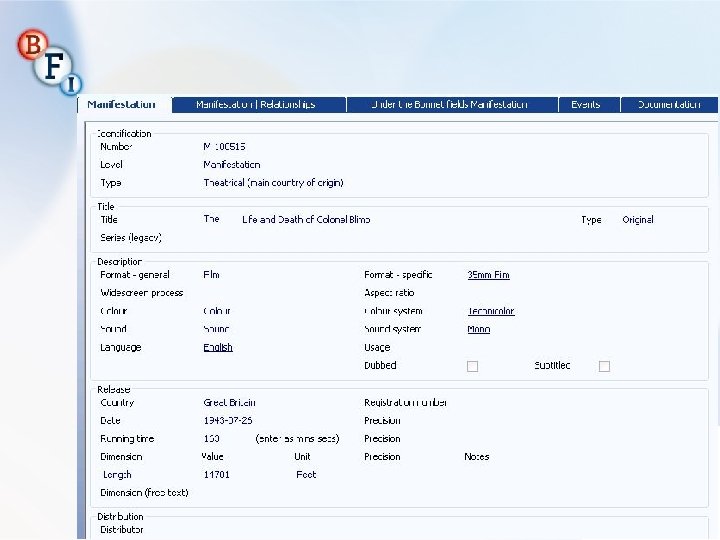Select the number value M-100515
The width and height of the screenshot is (720, 540).
[x=224, y=146]
